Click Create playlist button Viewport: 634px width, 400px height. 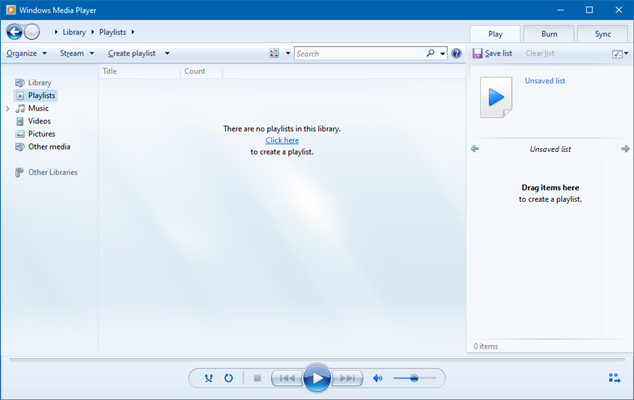click(x=132, y=53)
